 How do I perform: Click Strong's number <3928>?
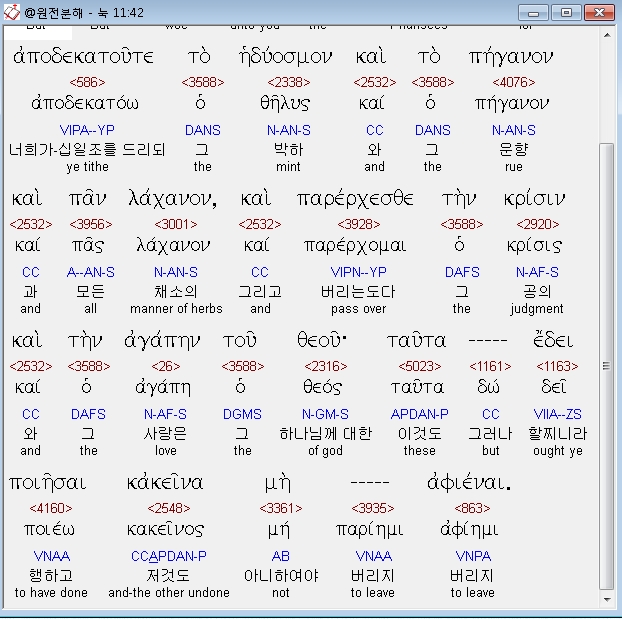tap(359, 224)
